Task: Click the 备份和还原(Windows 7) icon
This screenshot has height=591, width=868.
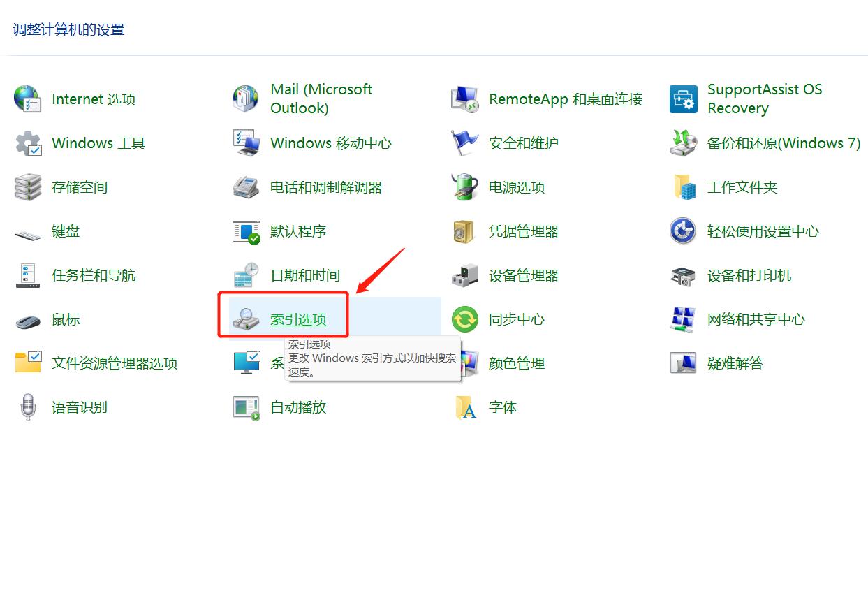Action: pos(683,143)
